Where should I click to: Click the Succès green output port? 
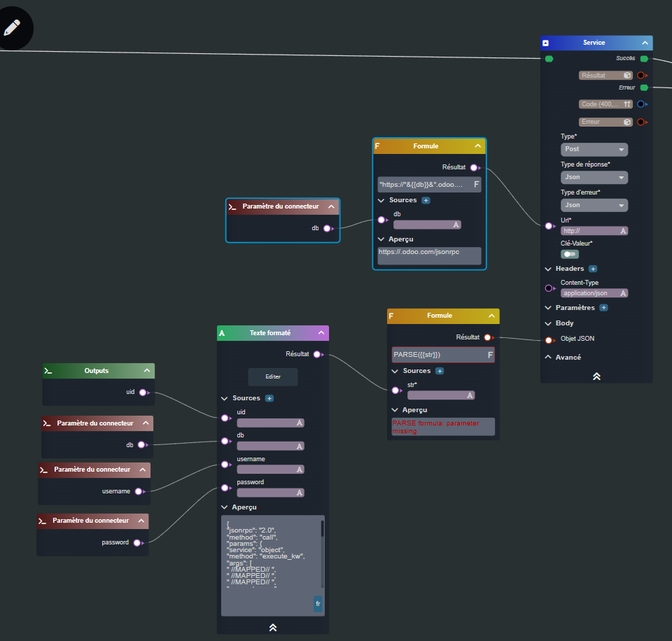(644, 59)
